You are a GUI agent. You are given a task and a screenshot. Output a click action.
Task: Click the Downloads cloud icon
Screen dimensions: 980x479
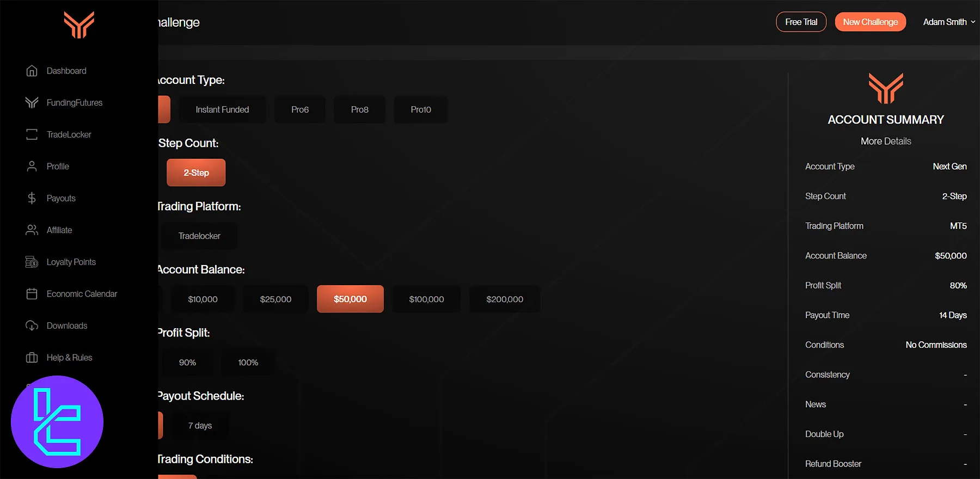pos(32,326)
